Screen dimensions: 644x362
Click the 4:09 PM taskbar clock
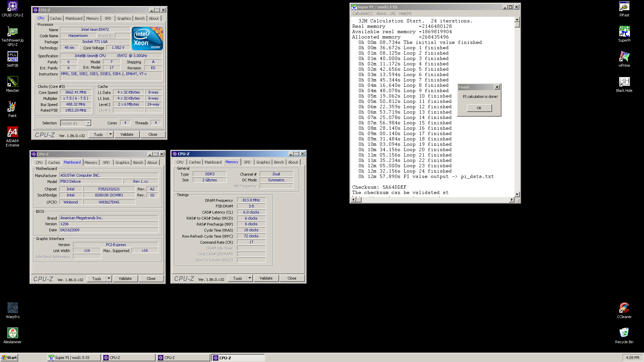pos(633,358)
